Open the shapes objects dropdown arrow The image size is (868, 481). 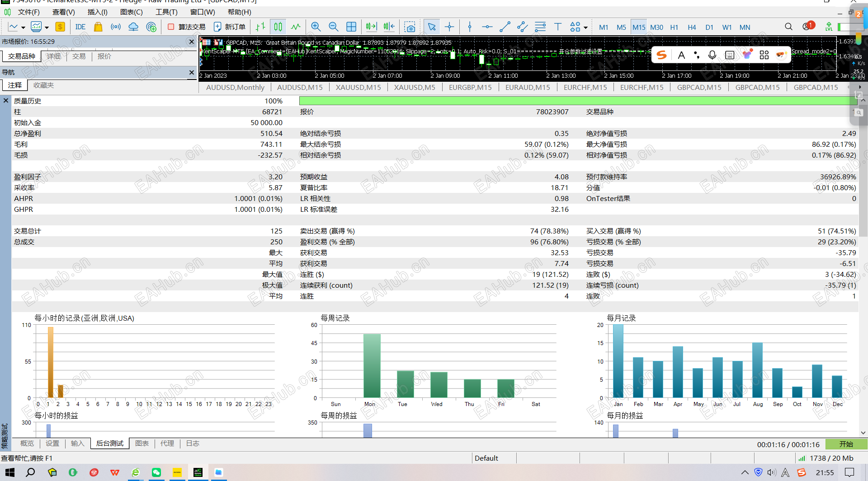pyautogui.click(x=586, y=28)
